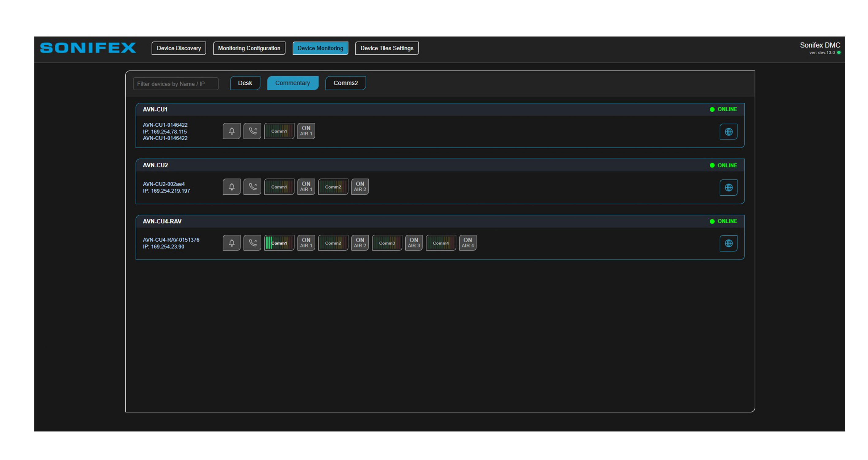Click the ONLINE status of AVN-CU4-RAV
Viewport: 868px width, 460px height.
tap(723, 221)
